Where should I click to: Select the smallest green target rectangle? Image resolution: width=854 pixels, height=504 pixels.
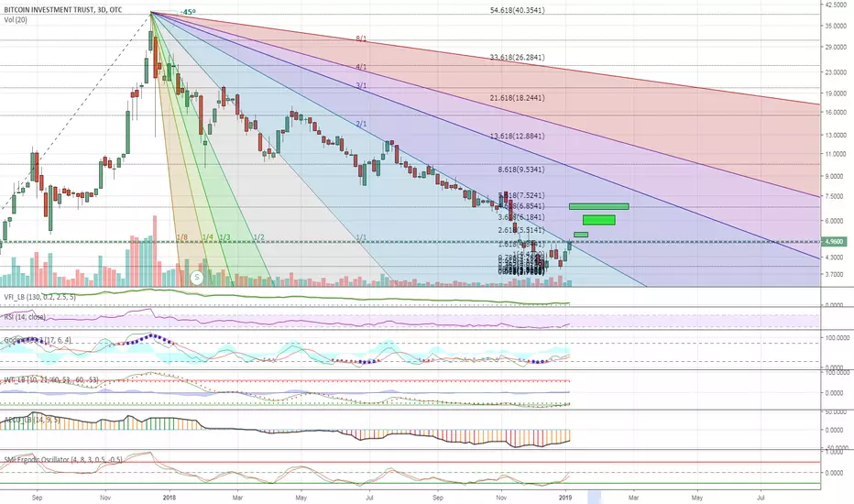point(581,235)
